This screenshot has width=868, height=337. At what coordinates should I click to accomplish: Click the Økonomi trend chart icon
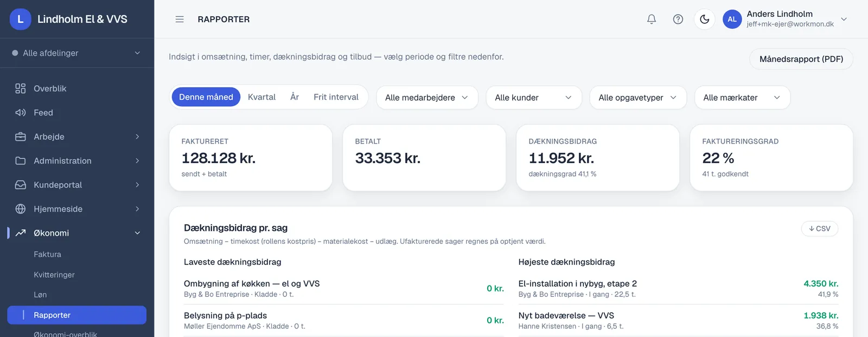tap(21, 233)
